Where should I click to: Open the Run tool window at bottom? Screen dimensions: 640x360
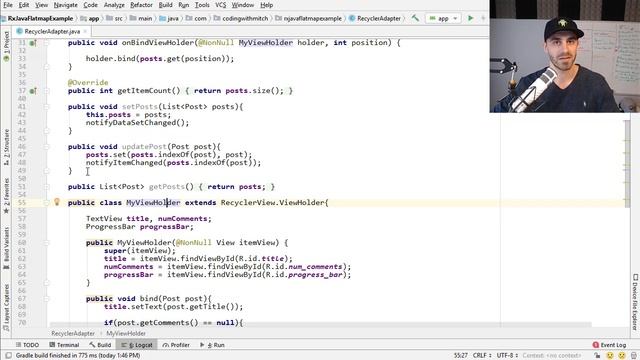coord(212,345)
